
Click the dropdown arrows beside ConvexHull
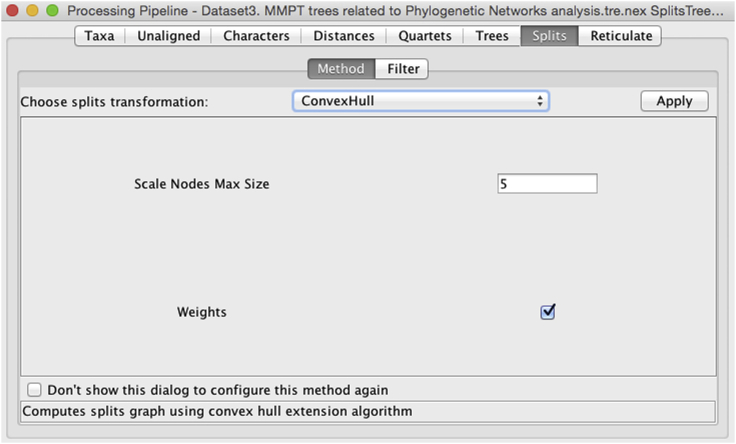pyautogui.click(x=540, y=101)
